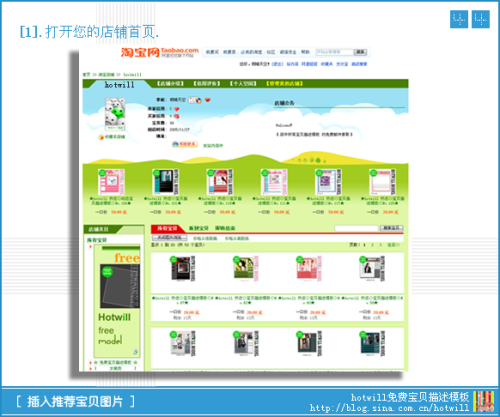
Task: Click the orange Wangwang contact seller badge
Action: pyautogui.click(x=185, y=144)
